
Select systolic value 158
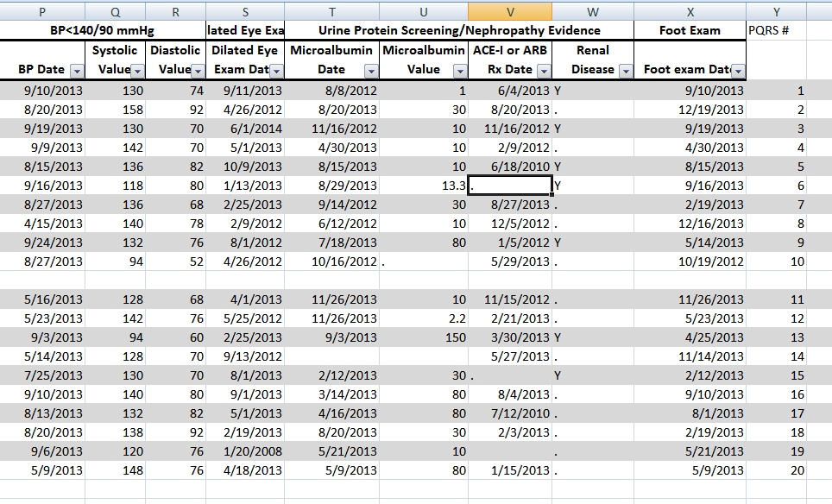115,110
